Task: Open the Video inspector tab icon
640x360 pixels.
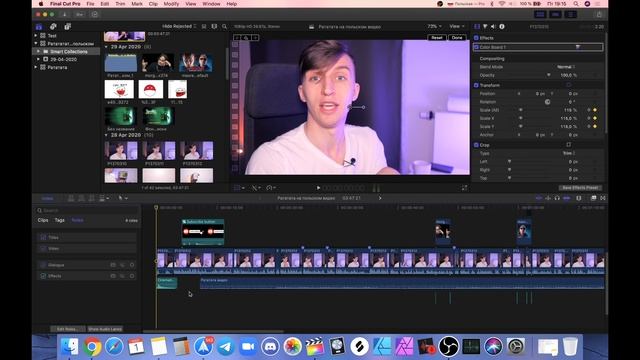Action: coord(477,27)
